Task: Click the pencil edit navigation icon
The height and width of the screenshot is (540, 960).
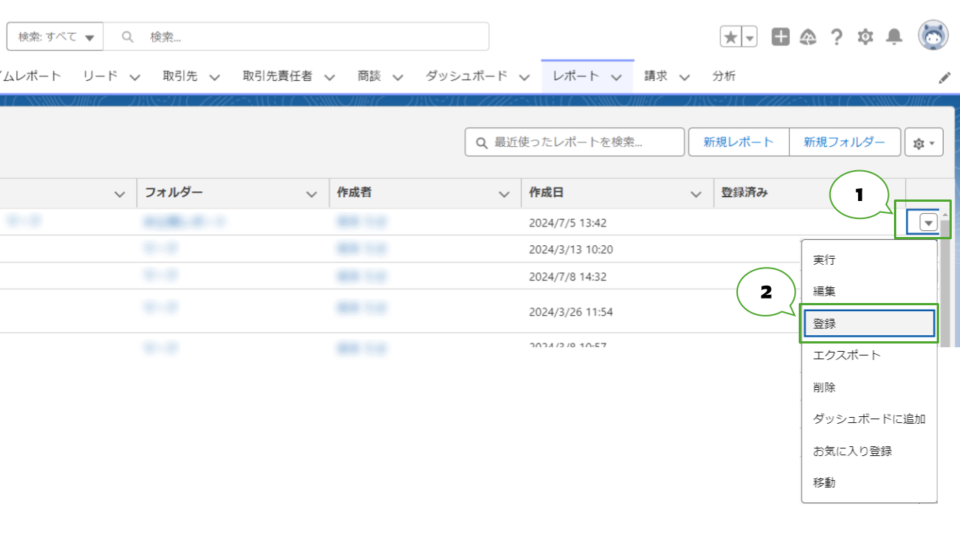Action: coord(944,77)
